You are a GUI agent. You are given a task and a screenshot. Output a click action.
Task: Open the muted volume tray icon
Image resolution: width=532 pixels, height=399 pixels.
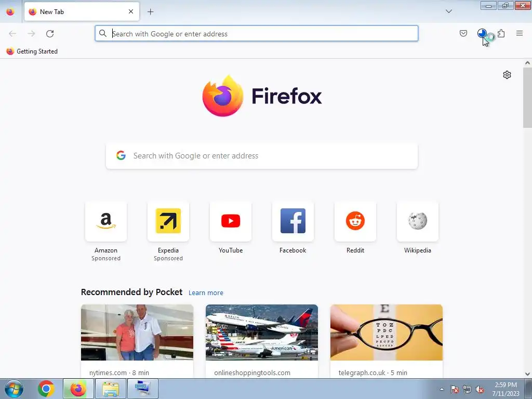pos(480,389)
